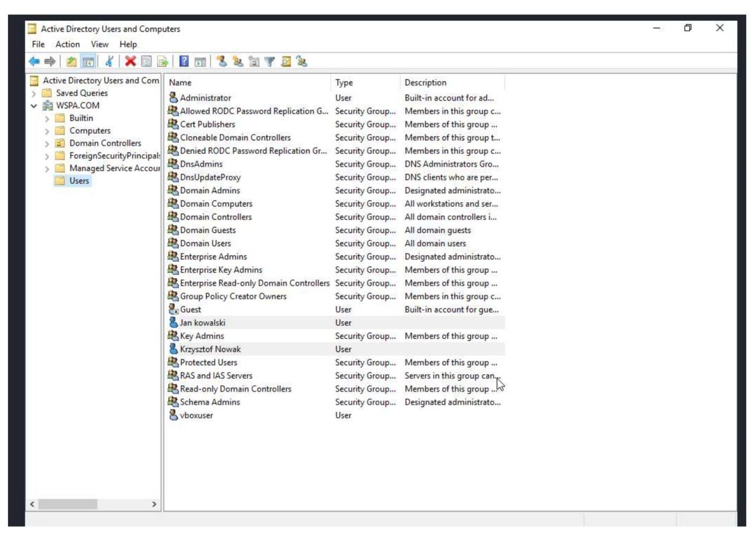This screenshot has width=756, height=539.
Task: Click the Find objects toolbar icon
Action: pyautogui.click(x=286, y=62)
